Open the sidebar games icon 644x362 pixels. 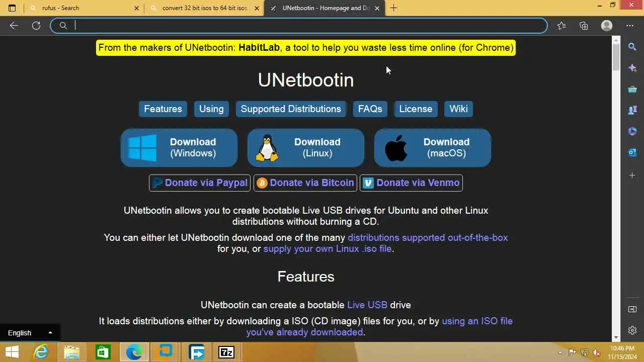point(632,110)
